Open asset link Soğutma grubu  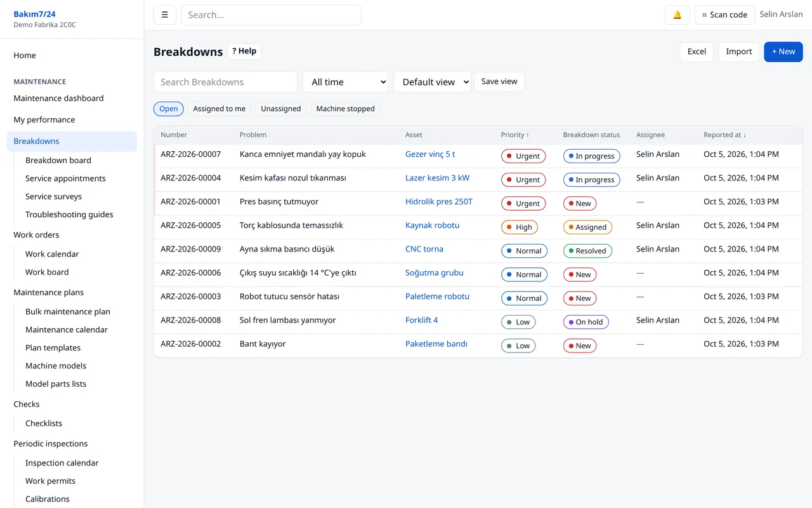[435, 272]
